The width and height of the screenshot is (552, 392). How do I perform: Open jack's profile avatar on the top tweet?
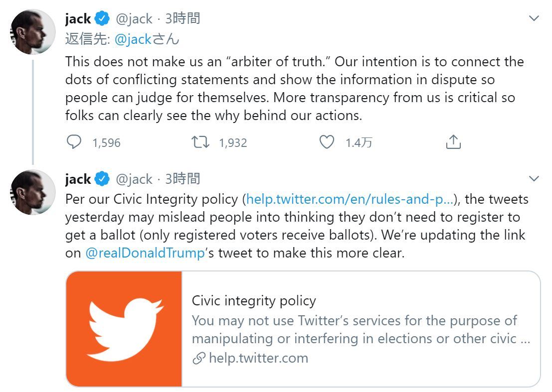(31, 31)
